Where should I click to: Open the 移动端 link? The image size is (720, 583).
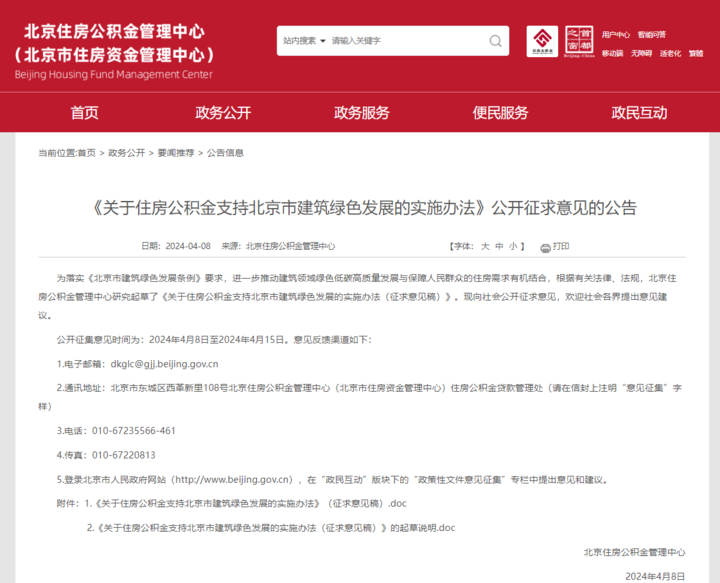tap(613, 53)
